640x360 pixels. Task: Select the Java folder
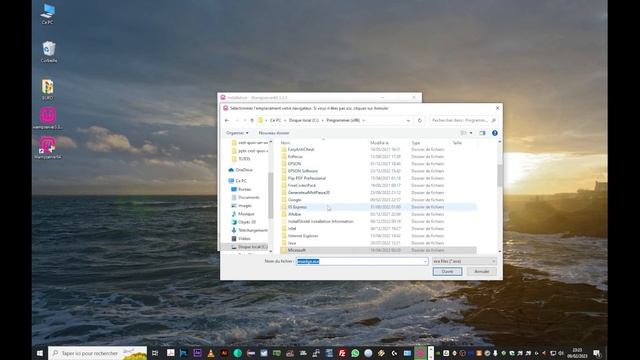click(x=292, y=243)
